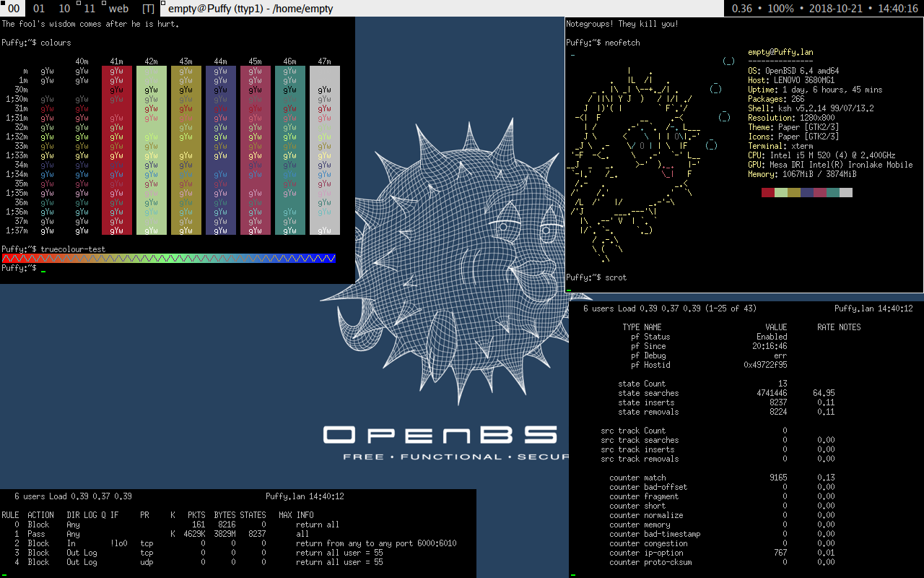Click the 'neofetch' command at the prompt
The width and height of the screenshot is (924, 578).
click(622, 43)
